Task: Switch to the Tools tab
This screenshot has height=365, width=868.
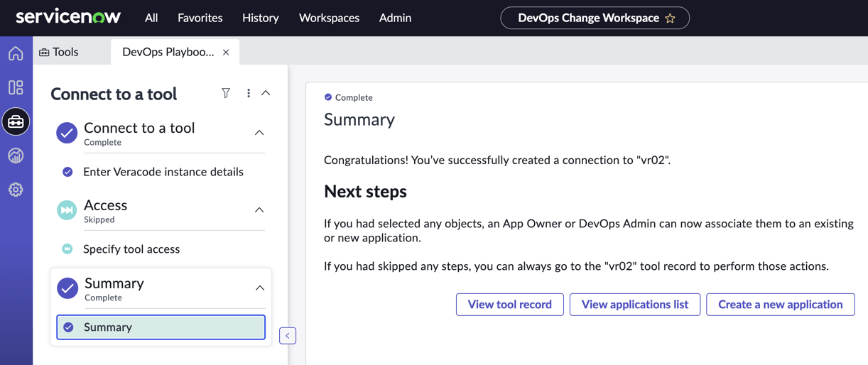Action: click(59, 52)
